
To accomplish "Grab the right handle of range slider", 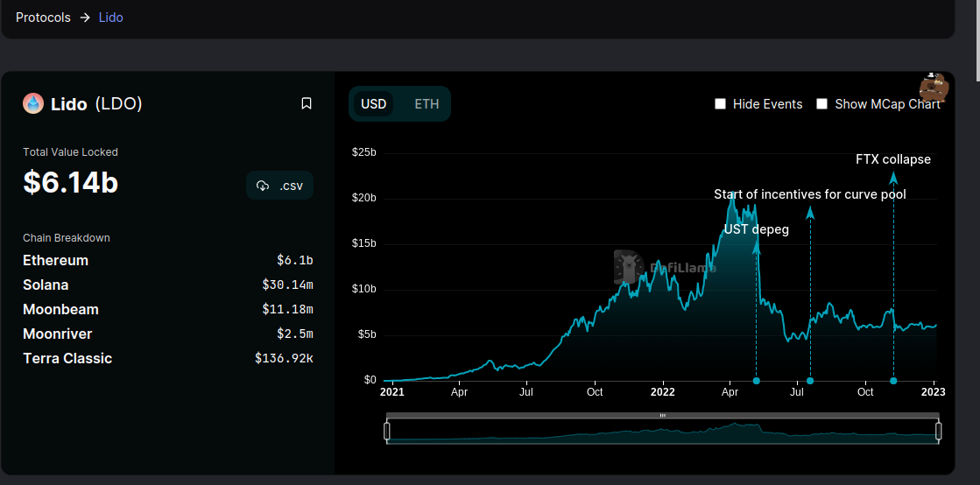I will [938, 432].
